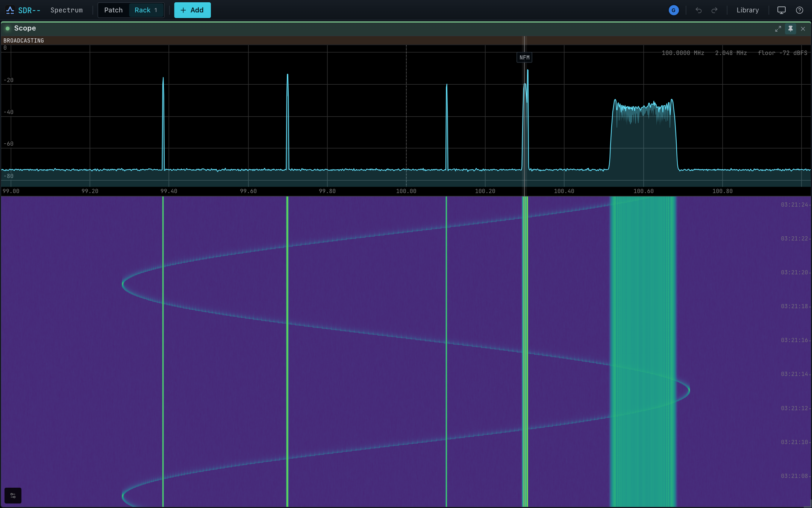Click the Add module button

pyautogui.click(x=192, y=10)
